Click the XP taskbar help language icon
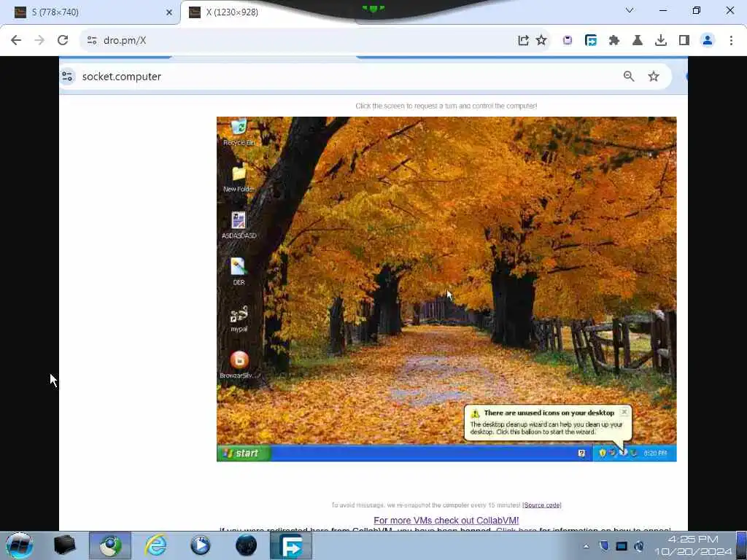The image size is (747, 560). point(581,453)
